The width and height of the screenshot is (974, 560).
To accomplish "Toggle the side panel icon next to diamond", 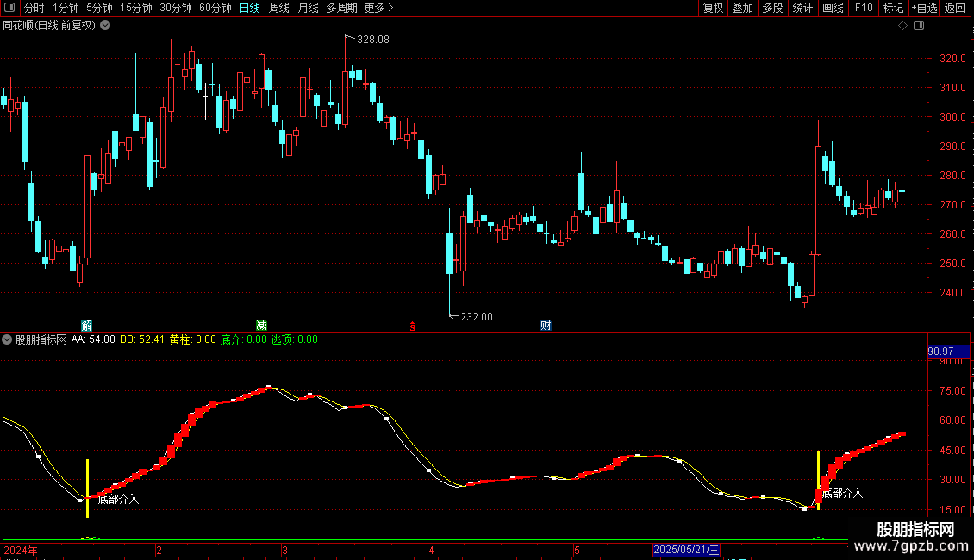I will (919, 26).
